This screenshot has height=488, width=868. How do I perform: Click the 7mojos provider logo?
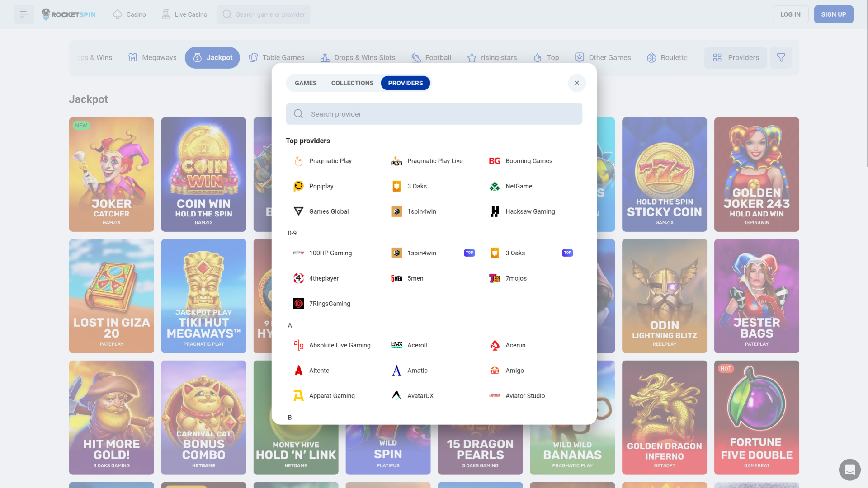pos(495,278)
